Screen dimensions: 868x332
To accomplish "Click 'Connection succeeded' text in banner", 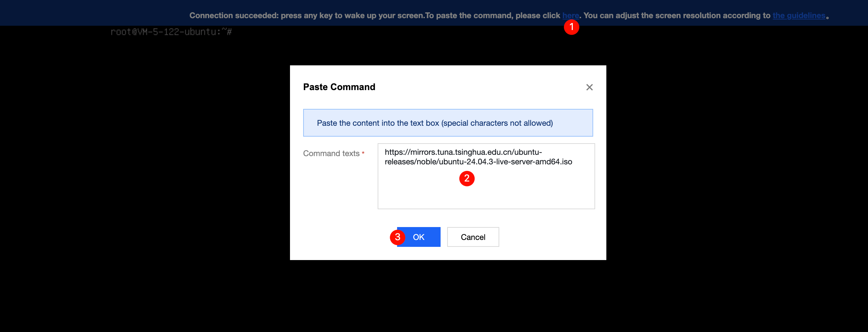I will click(234, 16).
